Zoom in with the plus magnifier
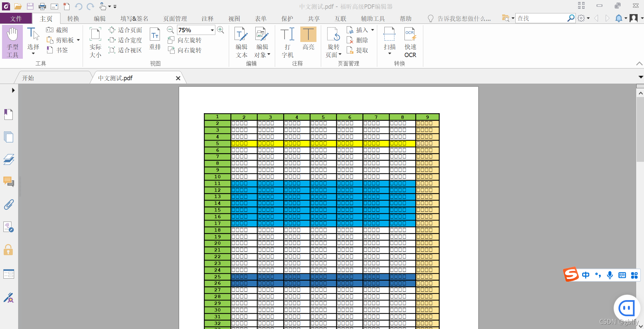The width and height of the screenshot is (644, 329). tap(221, 30)
